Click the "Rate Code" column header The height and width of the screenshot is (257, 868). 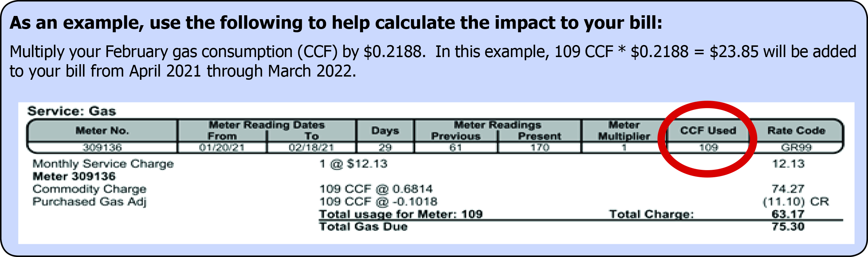pos(796,131)
